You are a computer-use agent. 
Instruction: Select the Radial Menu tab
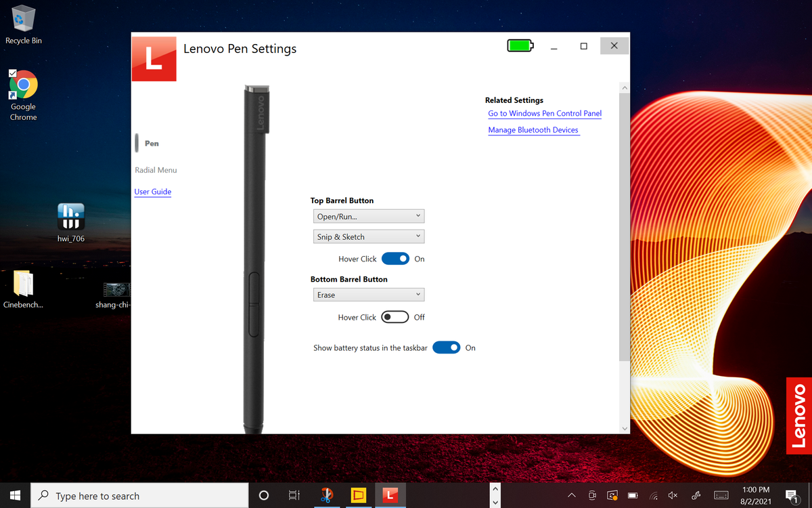(156, 170)
